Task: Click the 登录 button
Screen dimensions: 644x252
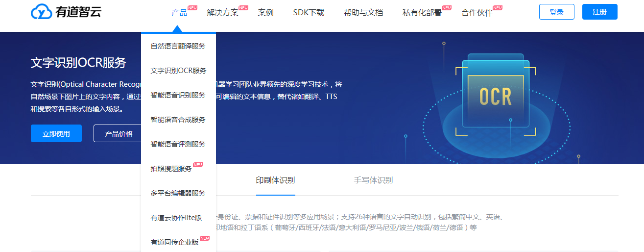Action: (x=557, y=12)
